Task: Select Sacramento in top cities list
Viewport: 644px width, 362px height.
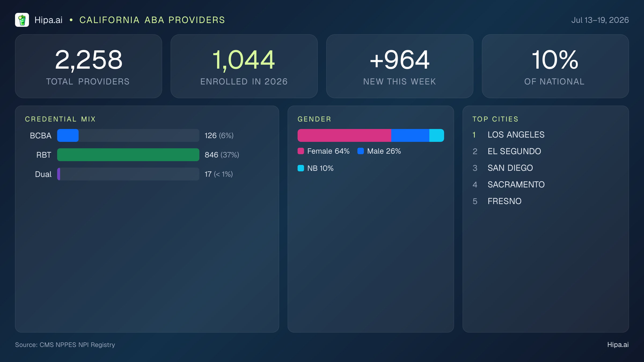Action: tap(516, 184)
